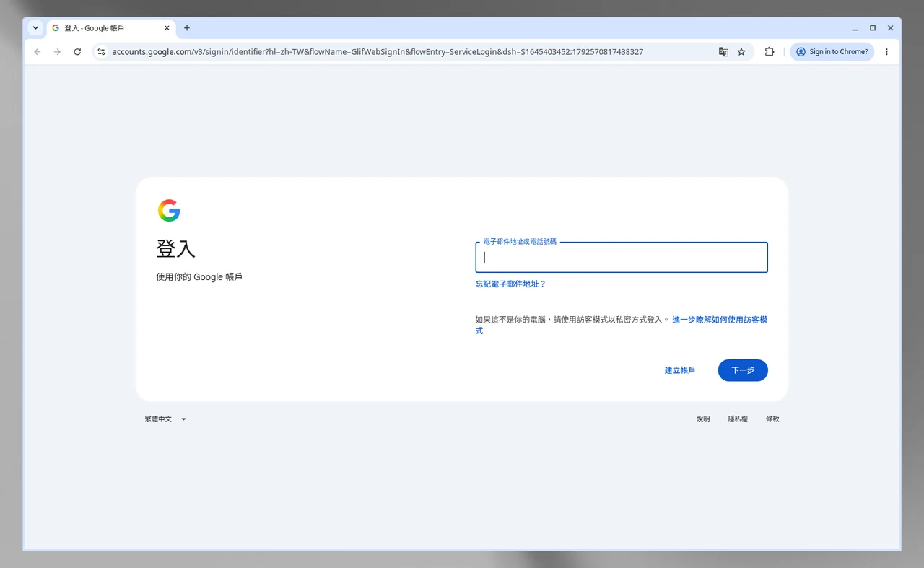Open the Google Translate page icon

pyautogui.click(x=723, y=52)
